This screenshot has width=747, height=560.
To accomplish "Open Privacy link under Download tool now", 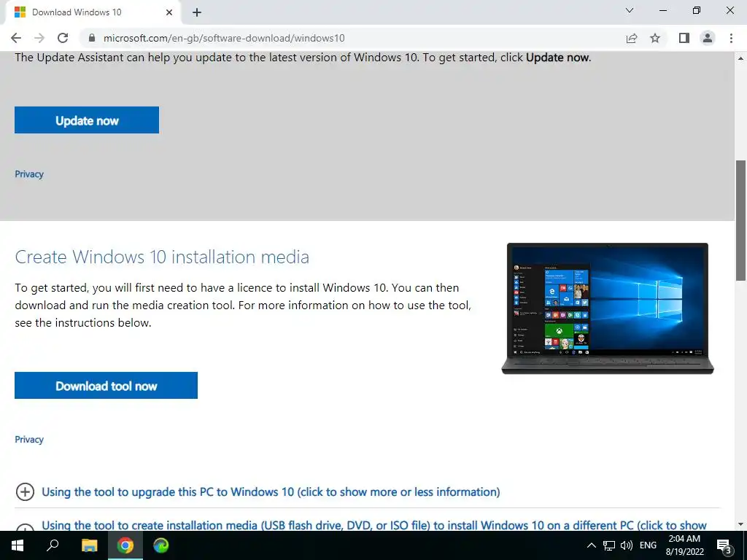I will tap(29, 440).
